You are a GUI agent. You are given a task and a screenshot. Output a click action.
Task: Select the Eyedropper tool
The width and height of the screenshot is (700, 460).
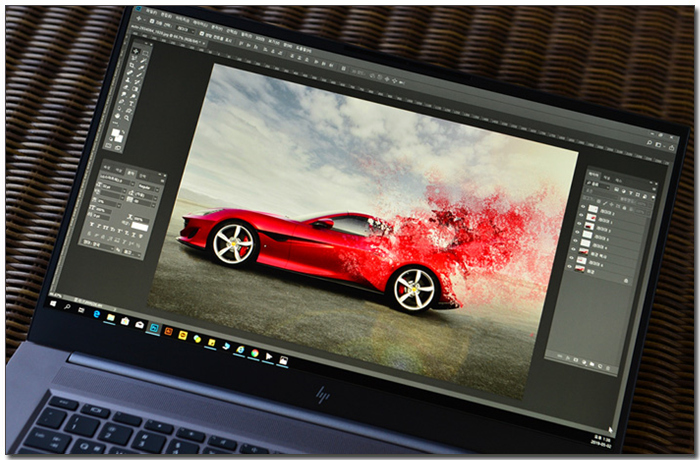(141, 67)
